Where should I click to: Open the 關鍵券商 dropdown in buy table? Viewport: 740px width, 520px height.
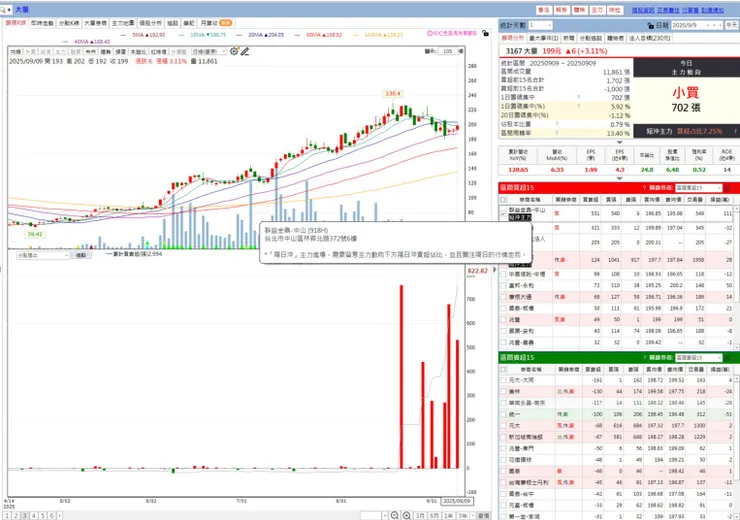(698, 188)
